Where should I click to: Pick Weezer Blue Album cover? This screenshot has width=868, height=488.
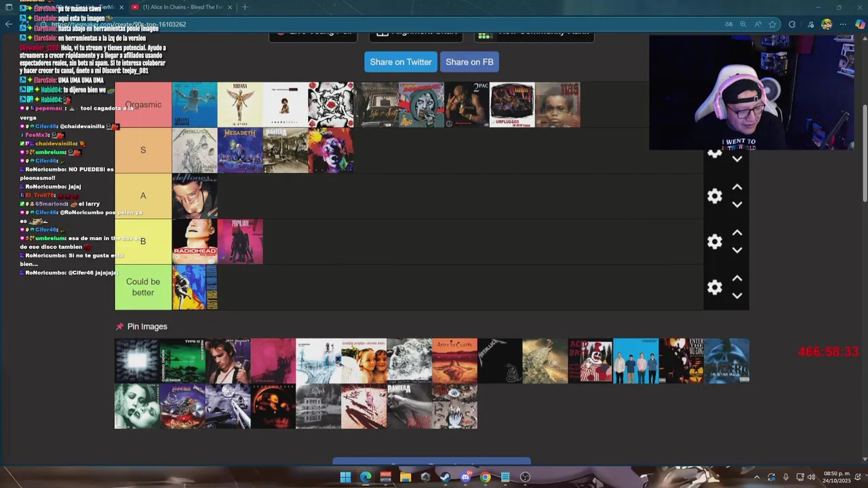(x=636, y=361)
